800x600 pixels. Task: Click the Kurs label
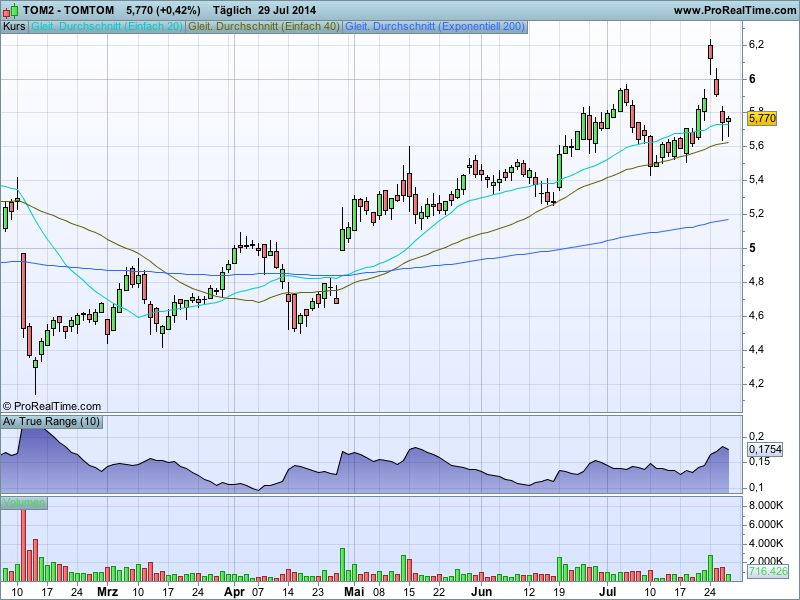coord(15,27)
